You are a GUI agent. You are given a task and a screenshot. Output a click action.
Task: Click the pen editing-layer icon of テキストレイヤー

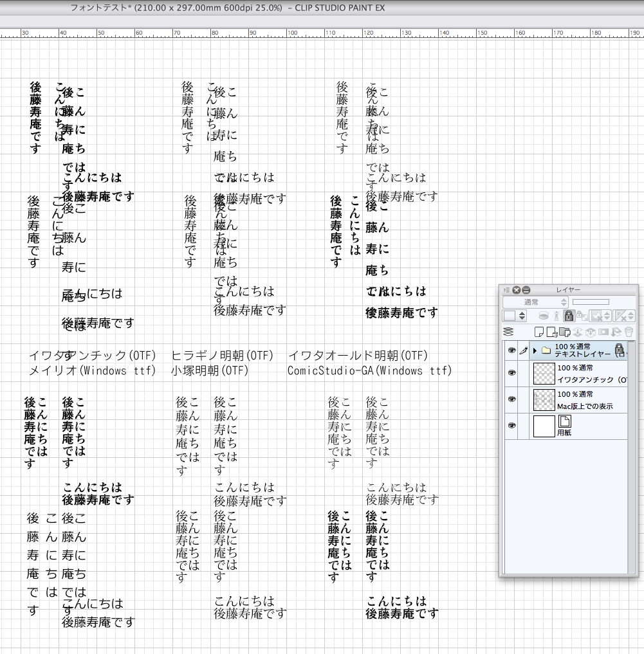click(x=524, y=350)
